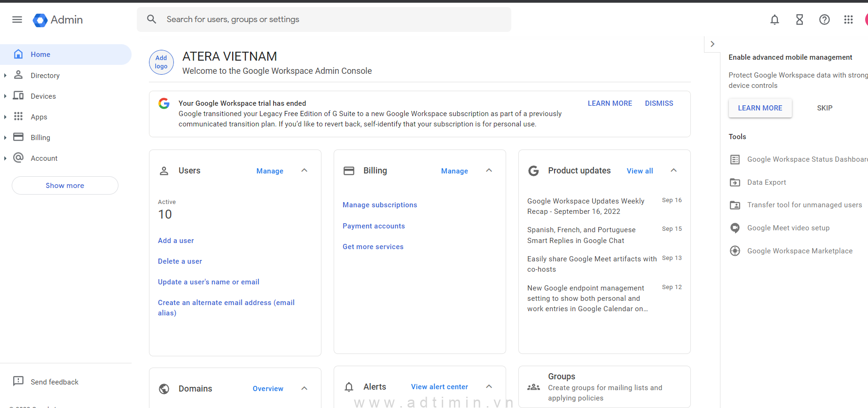Click the Users card person icon

pos(164,171)
